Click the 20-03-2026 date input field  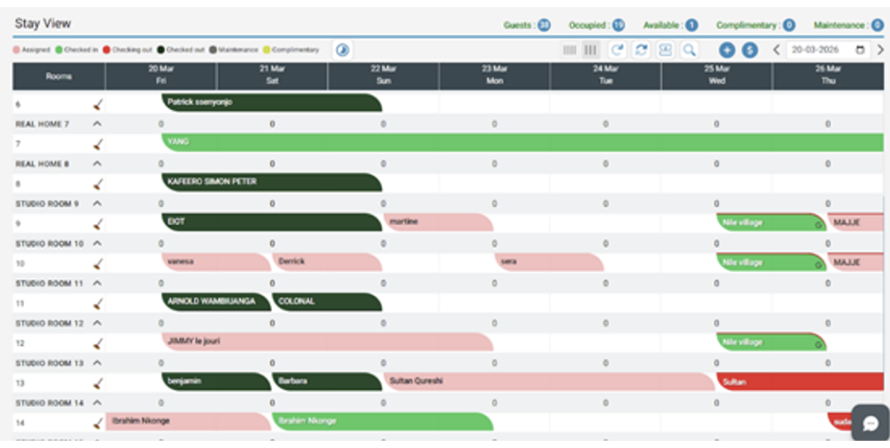tap(822, 50)
